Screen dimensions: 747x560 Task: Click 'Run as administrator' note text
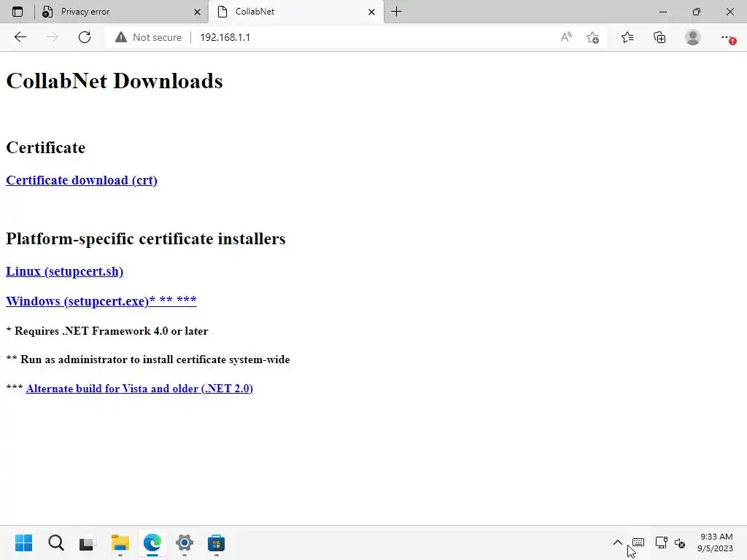pyautogui.click(x=147, y=359)
